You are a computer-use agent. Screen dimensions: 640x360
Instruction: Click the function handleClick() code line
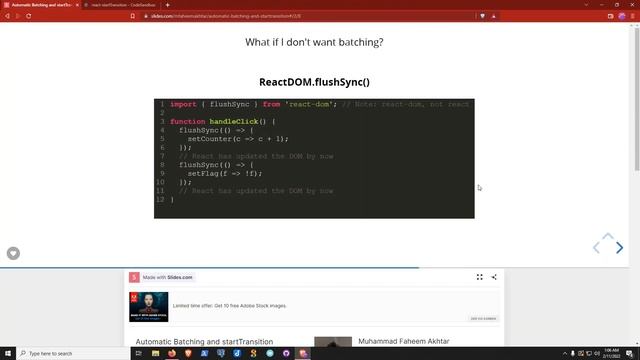(x=223, y=122)
